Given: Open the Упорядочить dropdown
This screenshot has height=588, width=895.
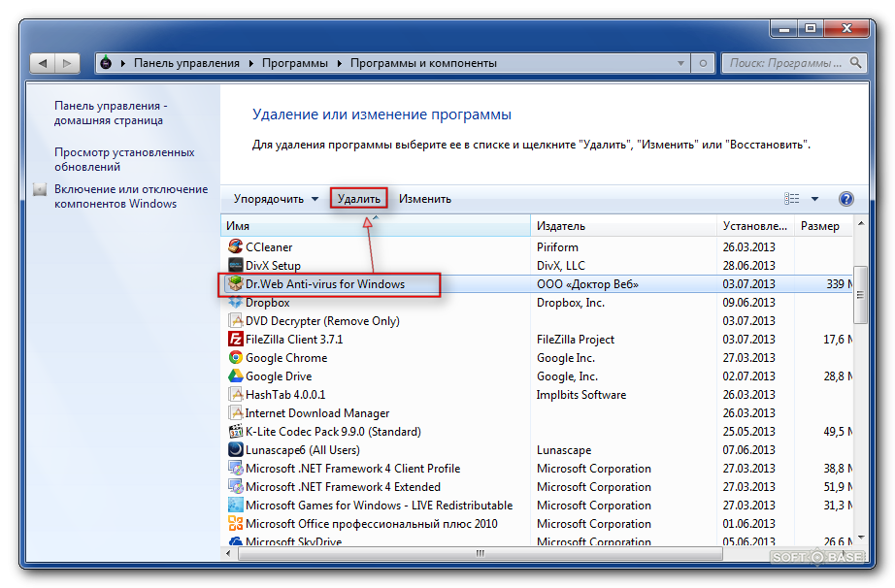Looking at the screenshot, I should [276, 199].
